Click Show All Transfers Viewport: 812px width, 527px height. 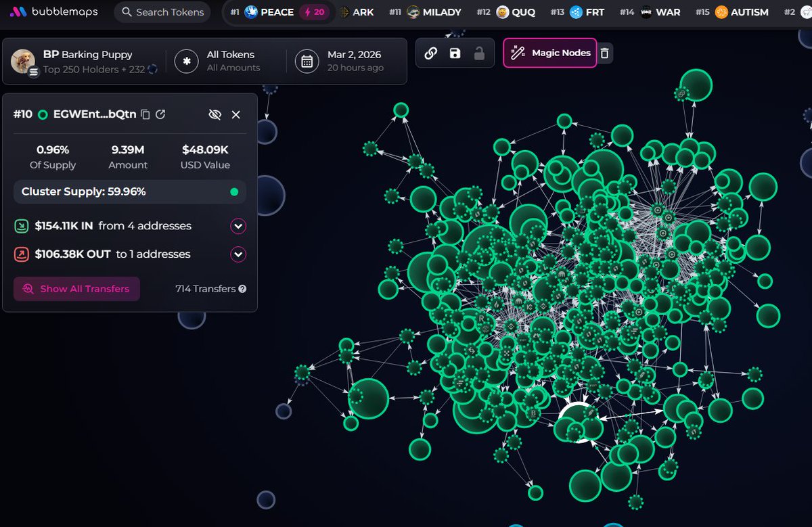[x=76, y=289]
